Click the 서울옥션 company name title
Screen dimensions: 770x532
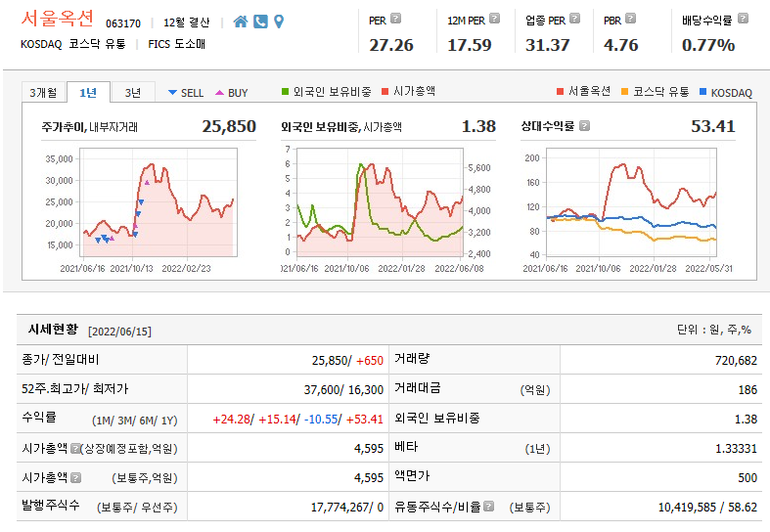click(x=57, y=19)
